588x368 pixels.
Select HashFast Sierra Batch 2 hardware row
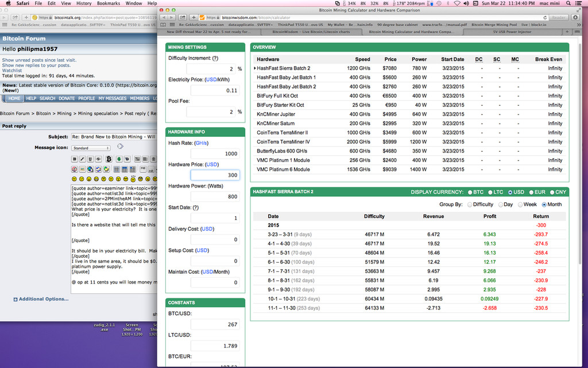[409, 68]
